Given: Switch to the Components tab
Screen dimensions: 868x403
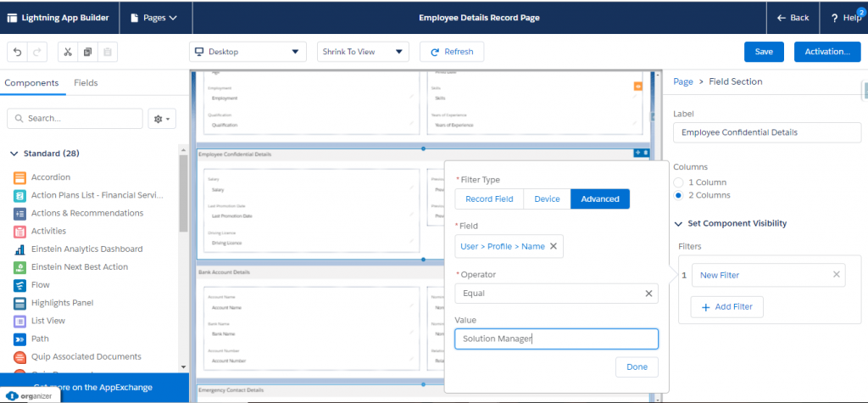Looking at the screenshot, I should tap(31, 82).
